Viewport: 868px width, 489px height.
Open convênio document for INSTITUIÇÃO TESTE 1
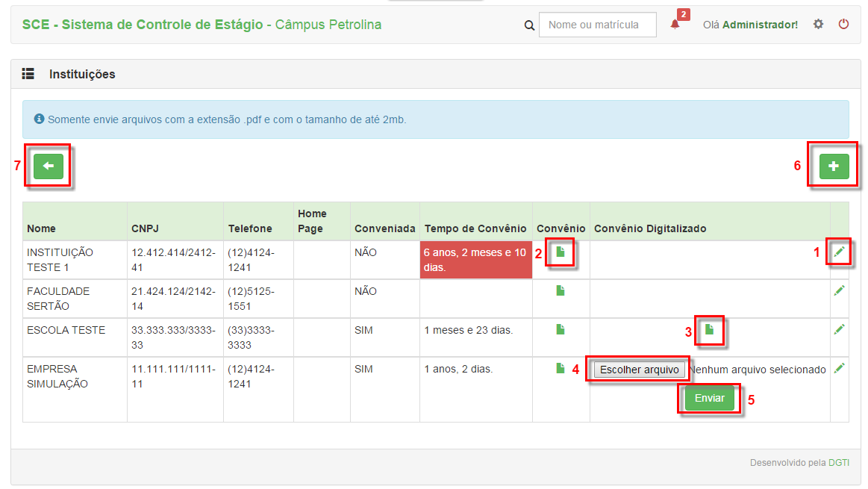(561, 252)
